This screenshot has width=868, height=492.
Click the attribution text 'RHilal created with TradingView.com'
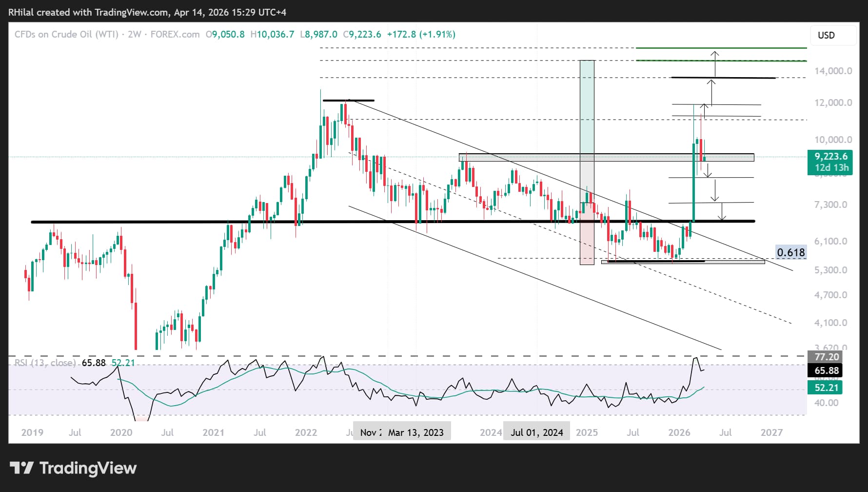[x=89, y=12]
